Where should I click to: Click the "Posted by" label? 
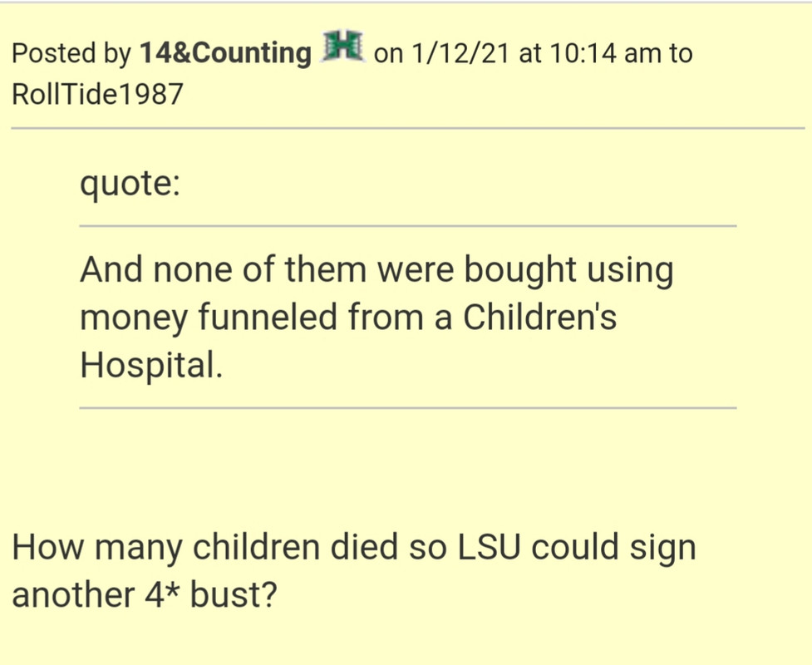[x=71, y=54]
